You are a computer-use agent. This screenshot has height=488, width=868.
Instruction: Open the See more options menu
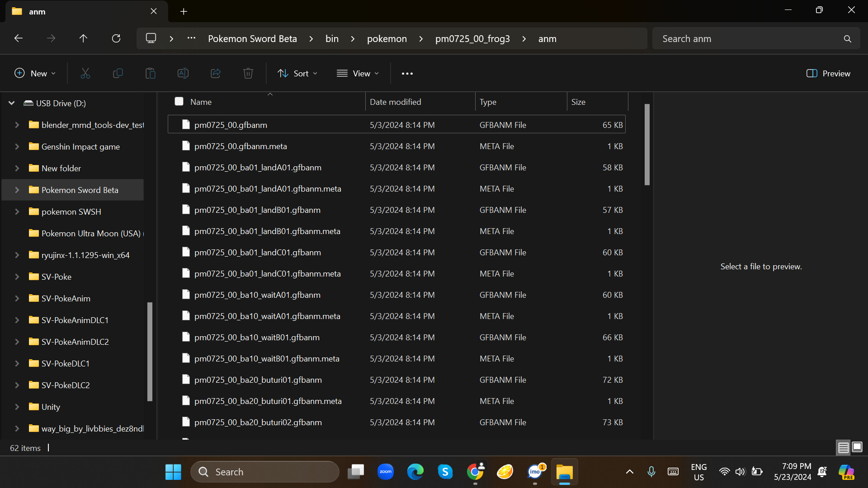point(407,73)
